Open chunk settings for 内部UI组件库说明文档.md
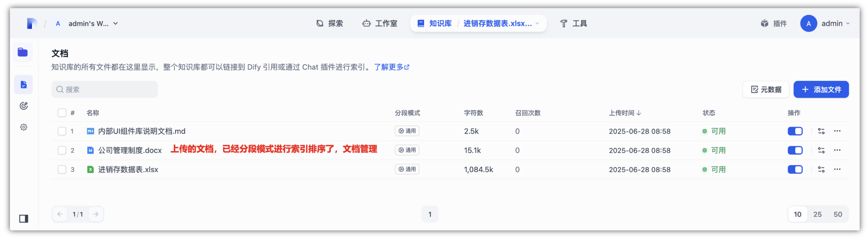Screen dimensions: 868x241 click(x=821, y=131)
